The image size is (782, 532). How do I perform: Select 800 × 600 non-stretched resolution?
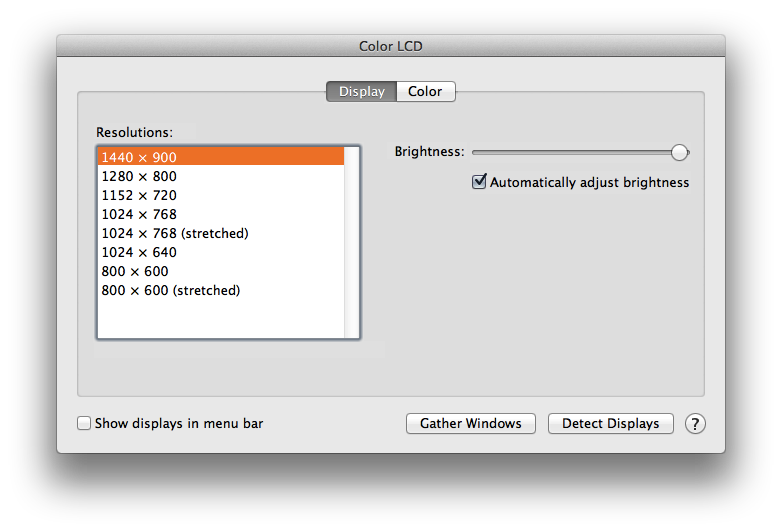[x=220, y=271]
